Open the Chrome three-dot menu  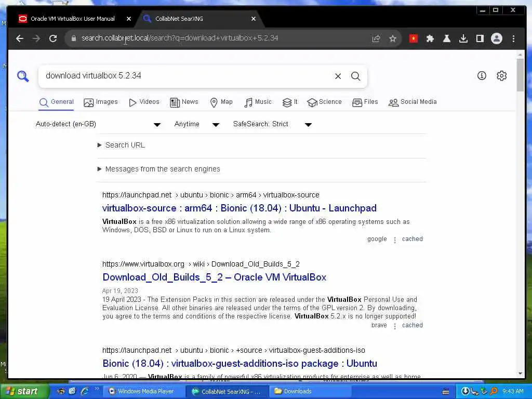coord(513,38)
